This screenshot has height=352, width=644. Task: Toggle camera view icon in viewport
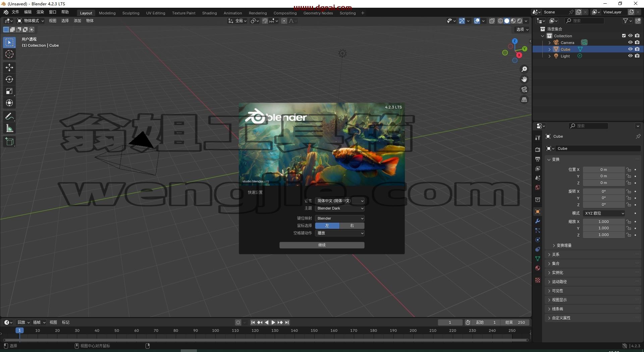pyautogui.click(x=524, y=89)
